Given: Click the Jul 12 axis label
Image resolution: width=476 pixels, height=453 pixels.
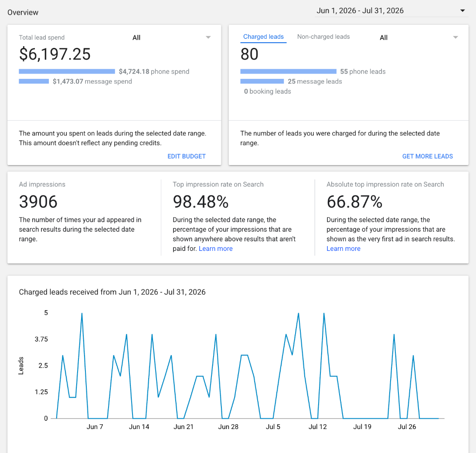Looking at the screenshot, I should click(317, 426).
